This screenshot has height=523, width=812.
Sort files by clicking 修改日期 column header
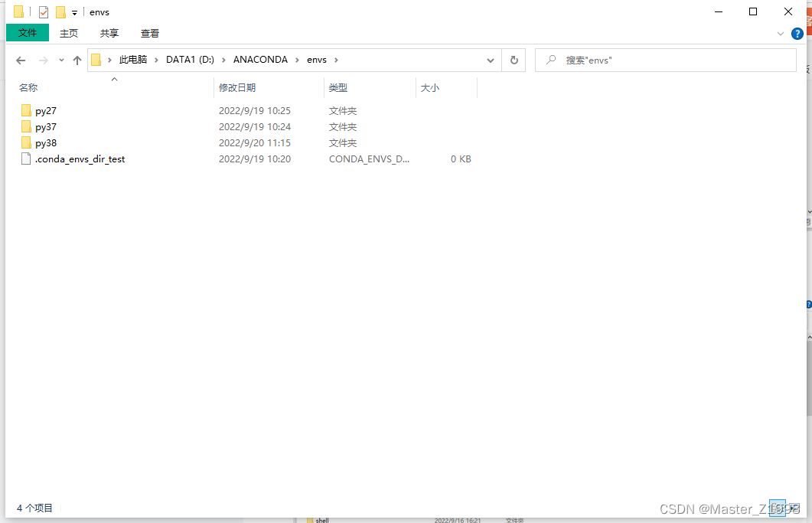(x=239, y=87)
